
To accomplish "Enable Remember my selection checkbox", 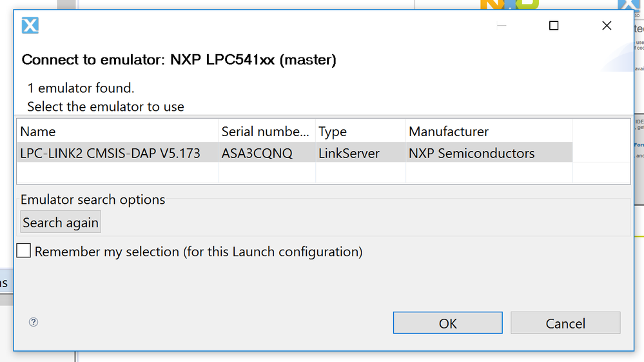I will pos(24,251).
